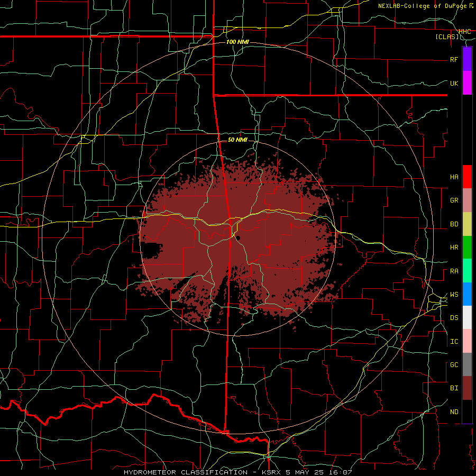Click the IC light-pink legend swatch

pyautogui.click(x=467, y=341)
